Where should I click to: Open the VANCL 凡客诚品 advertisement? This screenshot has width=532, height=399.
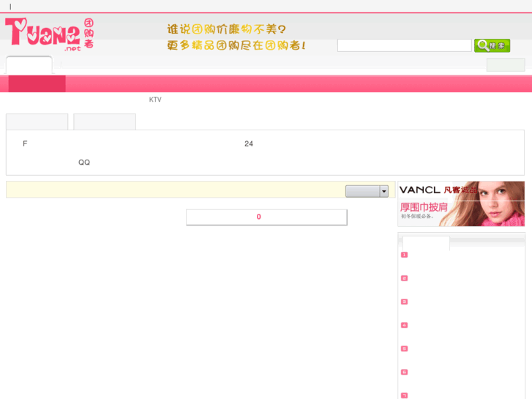click(461, 204)
